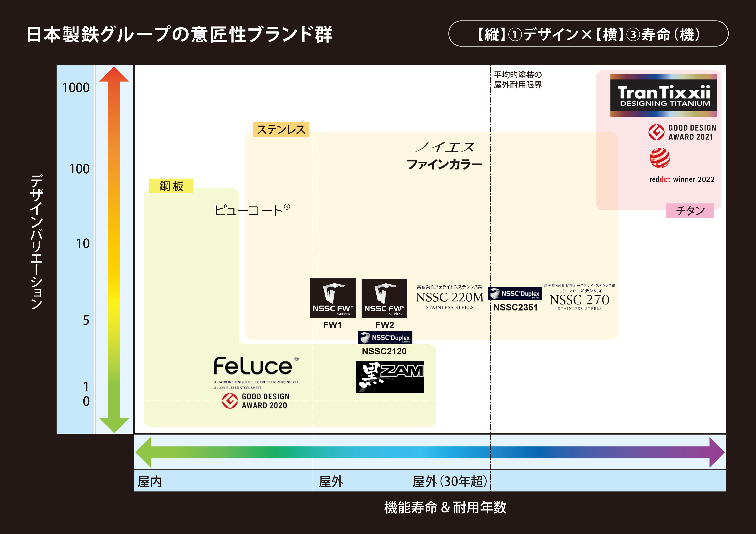
Task: Click the NSSC FW series FW1 logo
Action: pos(333,298)
